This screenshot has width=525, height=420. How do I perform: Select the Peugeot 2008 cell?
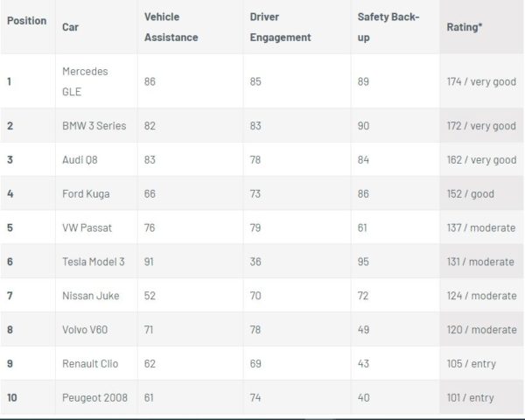tap(94, 397)
